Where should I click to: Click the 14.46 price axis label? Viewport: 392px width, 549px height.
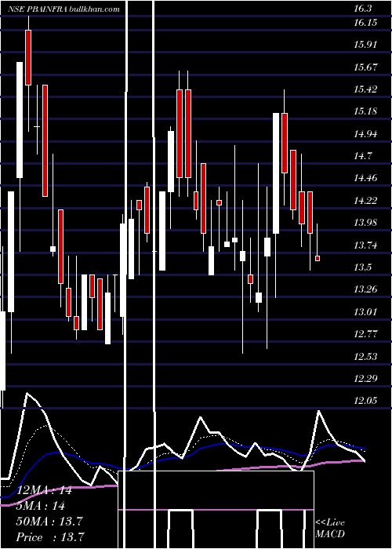pos(366,178)
